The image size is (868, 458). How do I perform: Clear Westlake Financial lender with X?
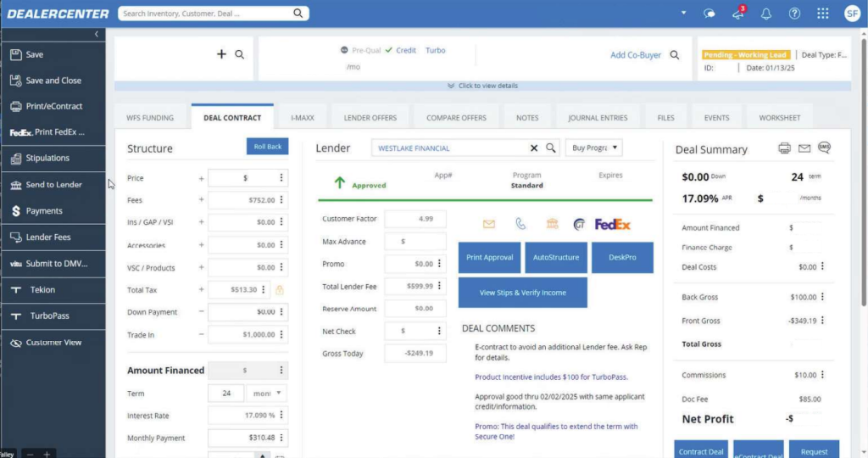[534, 148]
